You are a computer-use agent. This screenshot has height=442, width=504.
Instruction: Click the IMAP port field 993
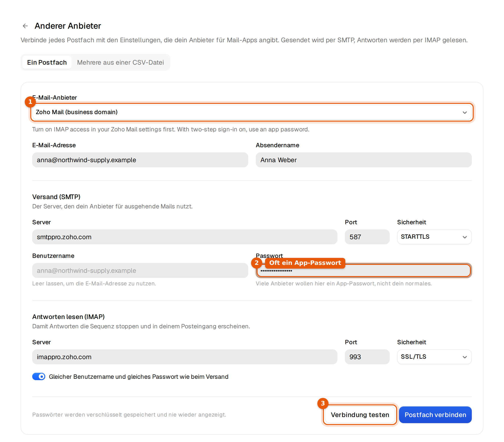coord(367,357)
